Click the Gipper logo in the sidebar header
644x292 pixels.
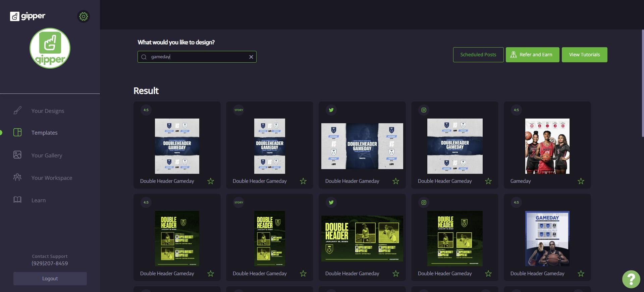coord(28,16)
